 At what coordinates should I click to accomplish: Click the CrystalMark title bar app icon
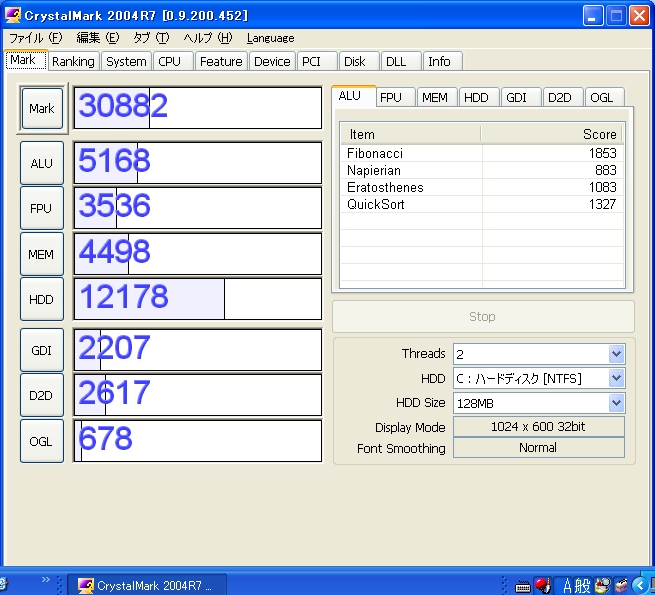13,15
